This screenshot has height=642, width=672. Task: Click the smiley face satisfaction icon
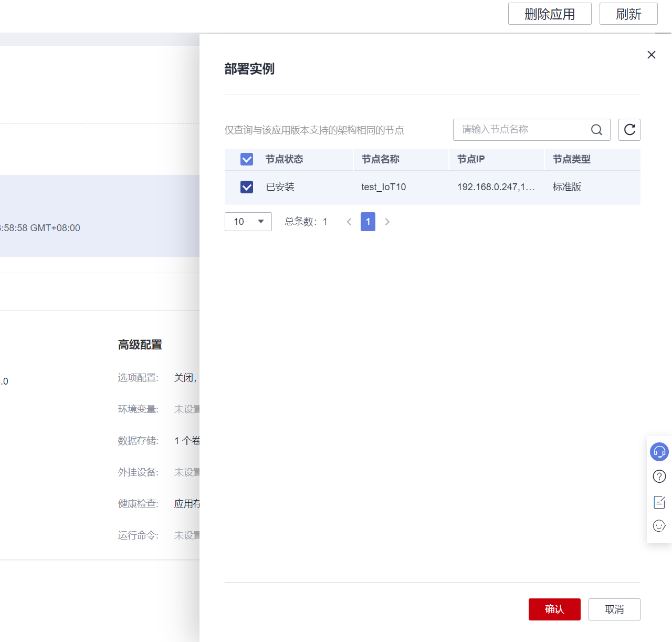(x=659, y=526)
